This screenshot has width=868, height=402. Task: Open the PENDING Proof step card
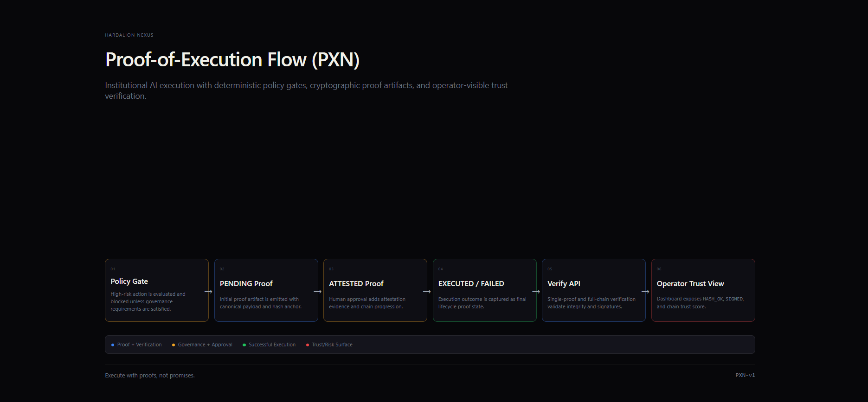[x=266, y=290]
